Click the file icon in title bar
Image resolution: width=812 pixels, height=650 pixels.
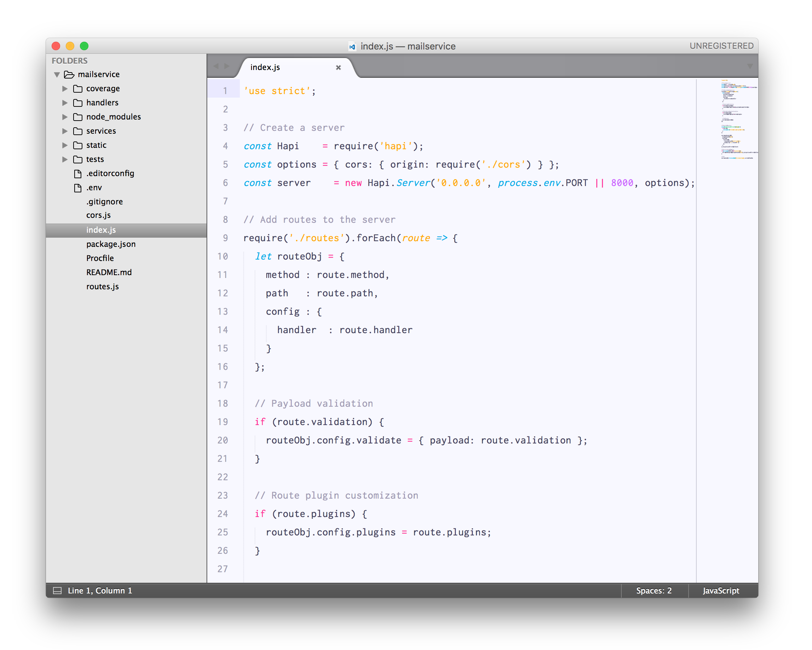coord(352,46)
